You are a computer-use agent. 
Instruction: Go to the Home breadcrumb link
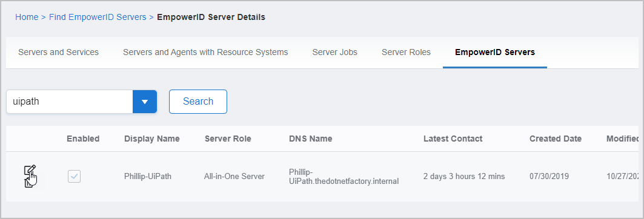point(27,17)
